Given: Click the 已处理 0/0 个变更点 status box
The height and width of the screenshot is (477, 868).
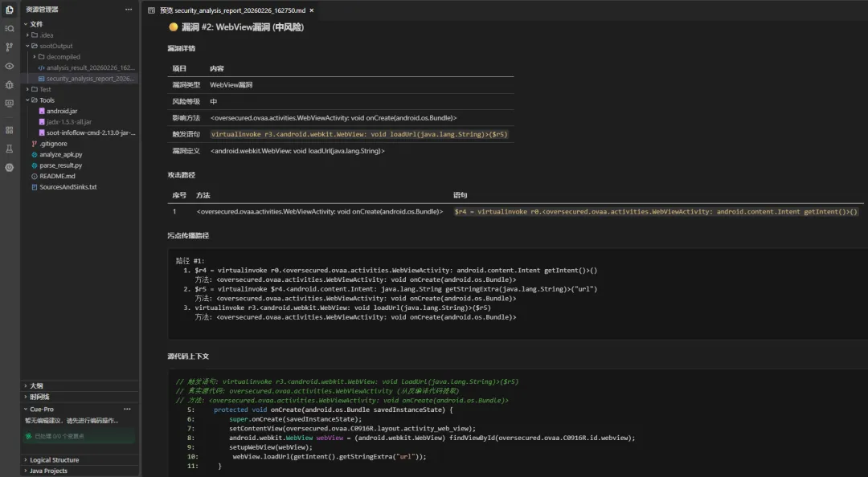Looking at the screenshot, I should coord(79,436).
